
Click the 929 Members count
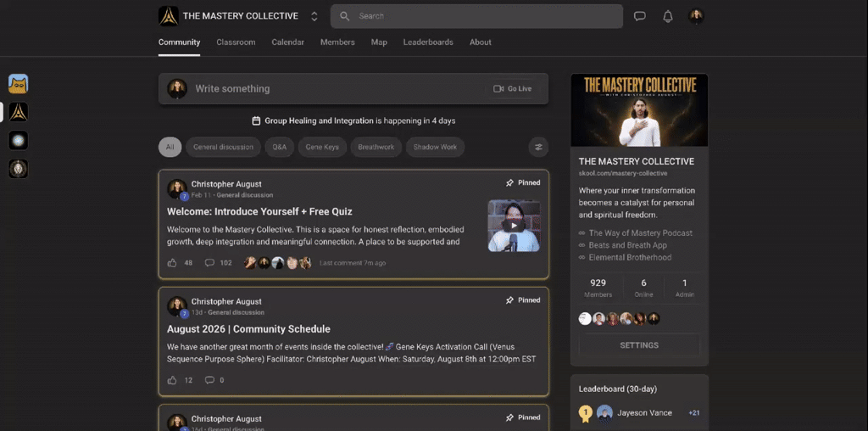click(x=598, y=288)
